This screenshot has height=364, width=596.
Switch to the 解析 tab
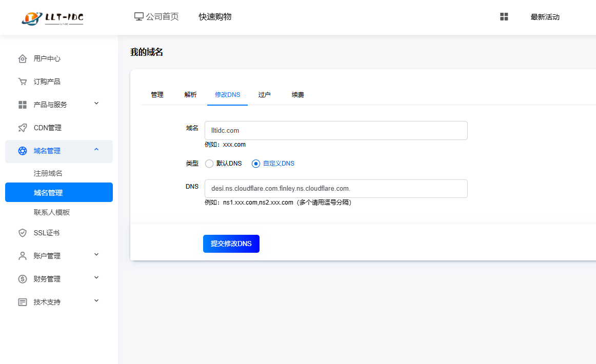[190, 95]
